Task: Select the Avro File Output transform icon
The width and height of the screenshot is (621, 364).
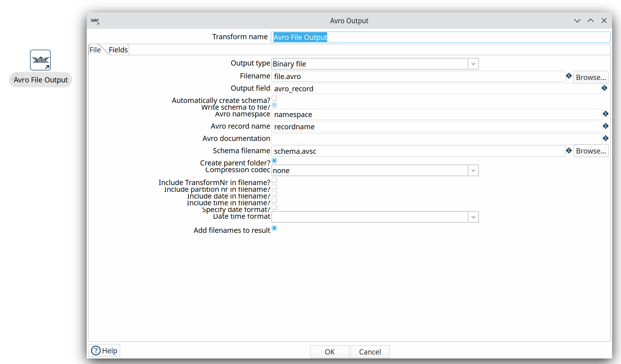Action: click(x=40, y=60)
